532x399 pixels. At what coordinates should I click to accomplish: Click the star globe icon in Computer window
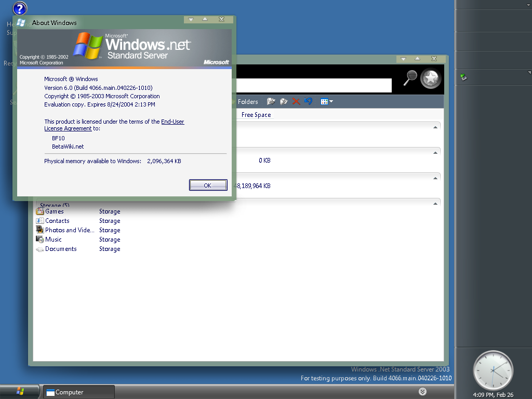(x=431, y=78)
